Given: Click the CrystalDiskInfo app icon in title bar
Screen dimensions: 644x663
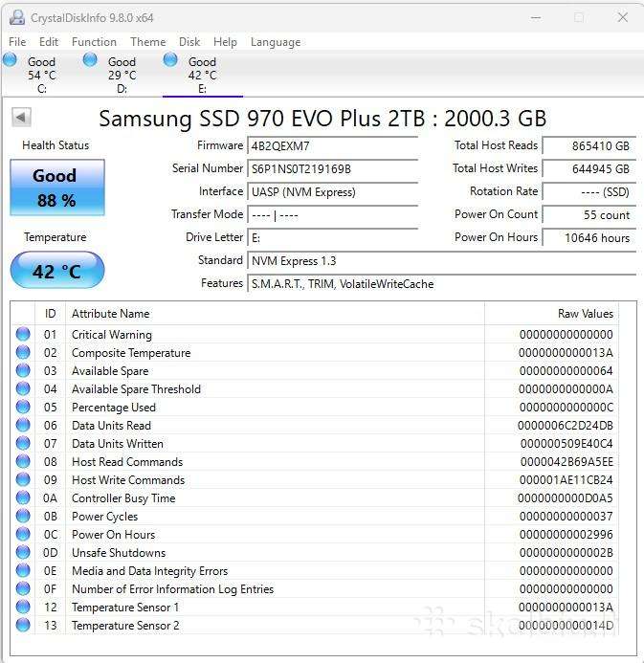Looking at the screenshot, I should 17,17.
